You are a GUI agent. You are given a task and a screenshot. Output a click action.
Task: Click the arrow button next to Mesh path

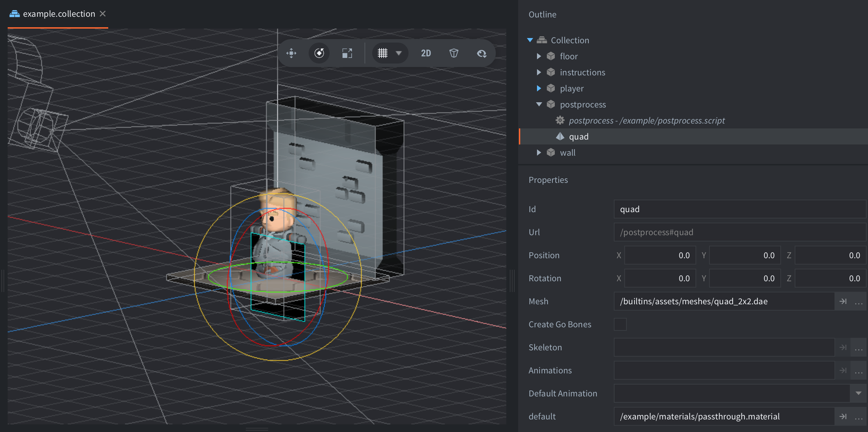pos(843,301)
